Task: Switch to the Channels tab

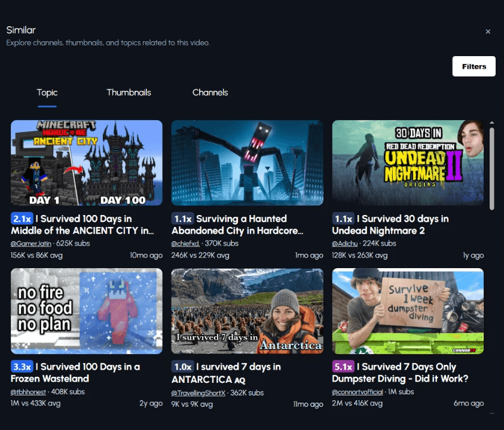Action: [x=210, y=93]
